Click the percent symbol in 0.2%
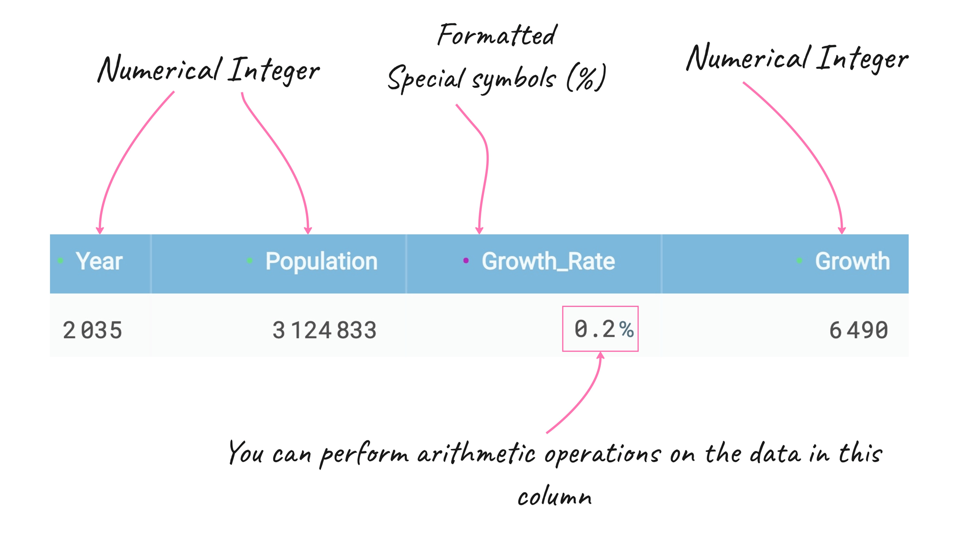Screen dimensions: 980x551 coord(627,329)
